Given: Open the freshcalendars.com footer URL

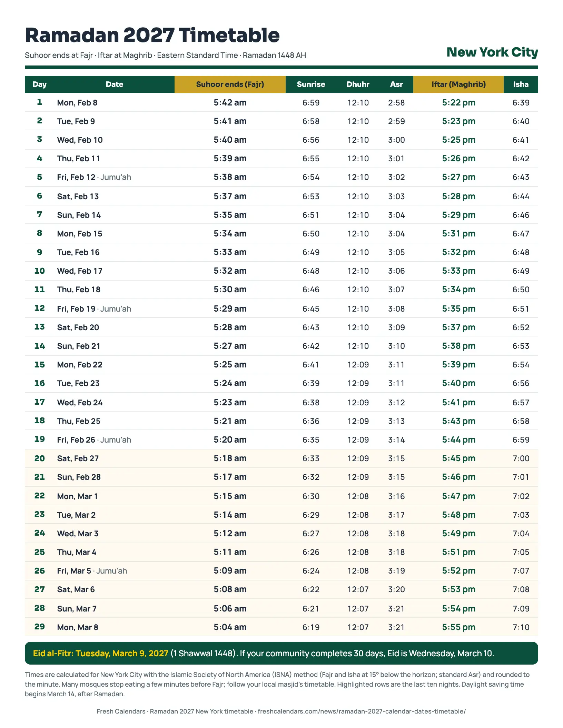Looking at the screenshot, I should click(x=362, y=711).
